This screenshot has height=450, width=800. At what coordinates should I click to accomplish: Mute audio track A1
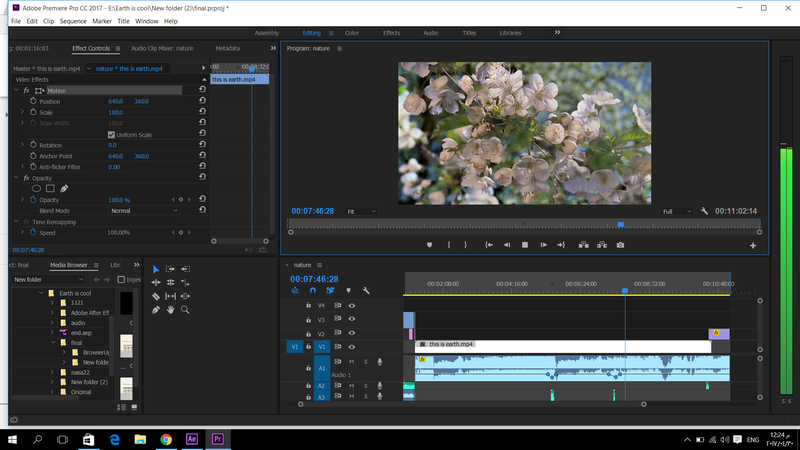352,361
